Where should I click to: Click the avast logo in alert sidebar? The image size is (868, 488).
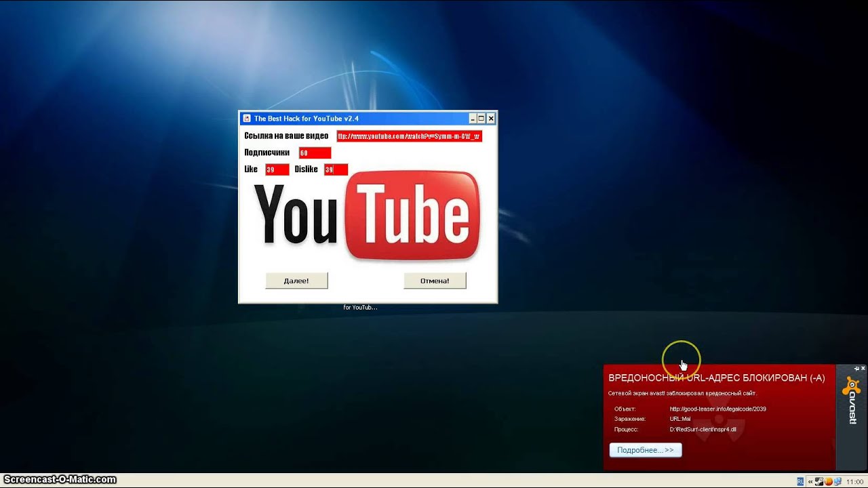pyautogui.click(x=852, y=401)
